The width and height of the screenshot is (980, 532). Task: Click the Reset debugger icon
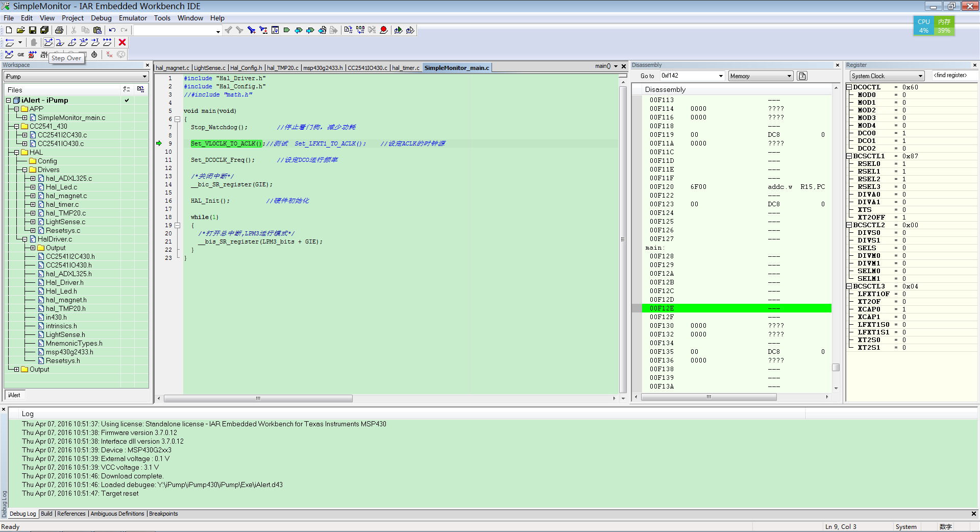(x=10, y=42)
